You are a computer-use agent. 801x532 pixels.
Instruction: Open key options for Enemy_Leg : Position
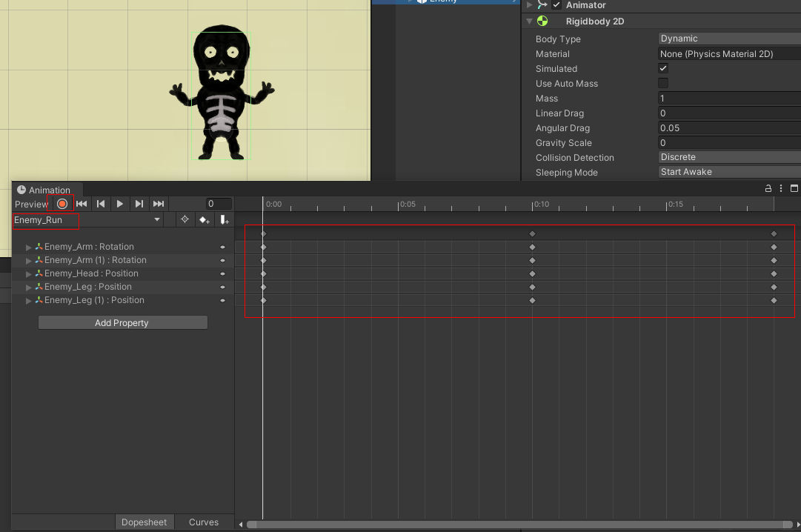point(223,287)
